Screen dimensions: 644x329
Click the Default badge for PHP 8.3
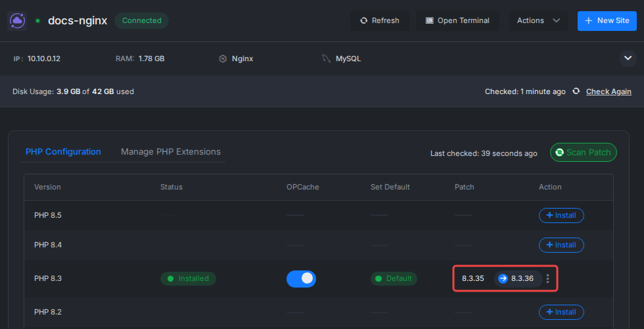coord(394,278)
